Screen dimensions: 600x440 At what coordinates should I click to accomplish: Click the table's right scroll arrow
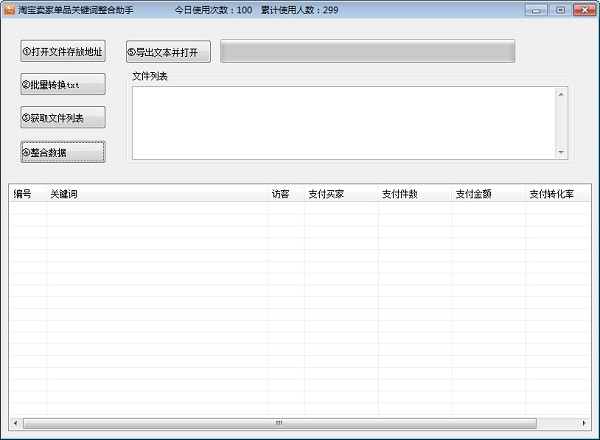coord(584,423)
